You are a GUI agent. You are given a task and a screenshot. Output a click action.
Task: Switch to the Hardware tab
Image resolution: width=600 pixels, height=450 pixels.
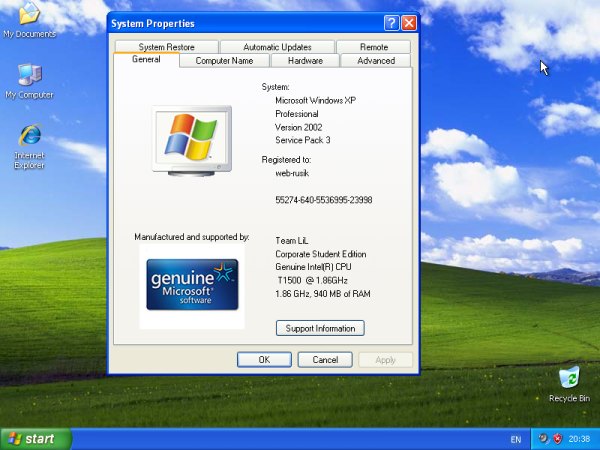point(305,61)
